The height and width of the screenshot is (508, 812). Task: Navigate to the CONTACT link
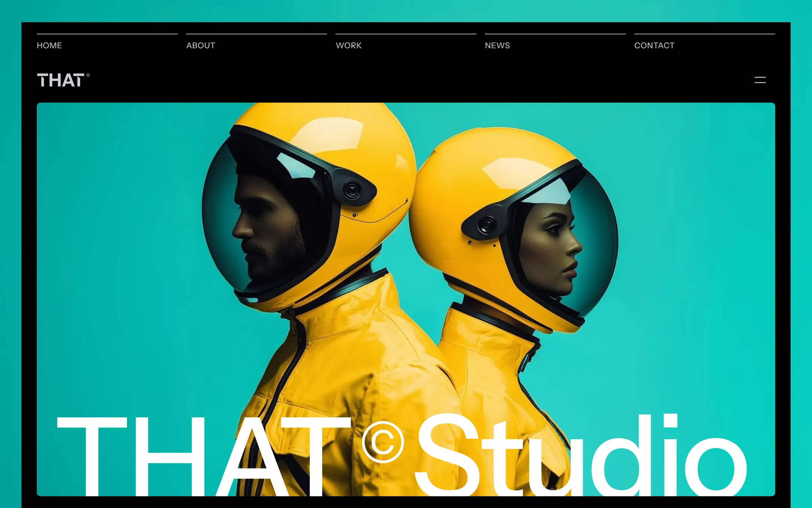tap(654, 46)
